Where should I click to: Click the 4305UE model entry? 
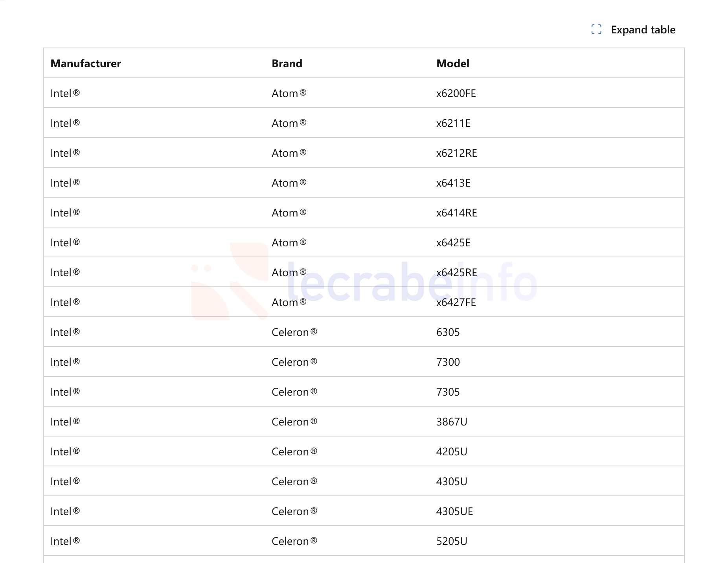point(454,512)
